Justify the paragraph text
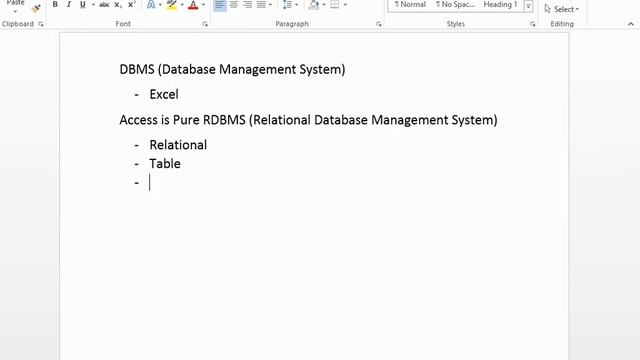Viewport: 640px width, 360px height. click(261, 4)
